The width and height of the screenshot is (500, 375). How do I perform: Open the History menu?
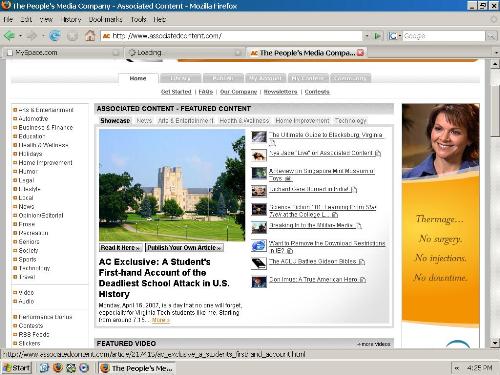coord(72,20)
